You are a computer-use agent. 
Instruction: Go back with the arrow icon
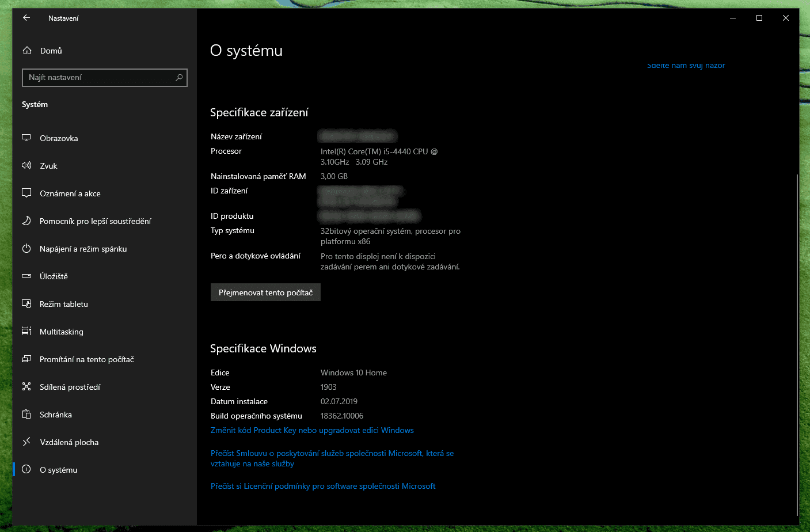[26, 18]
